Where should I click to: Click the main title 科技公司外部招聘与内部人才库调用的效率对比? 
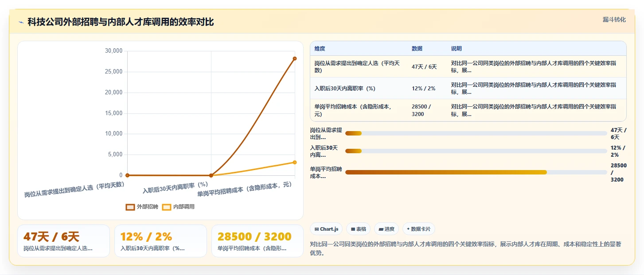(x=121, y=22)
